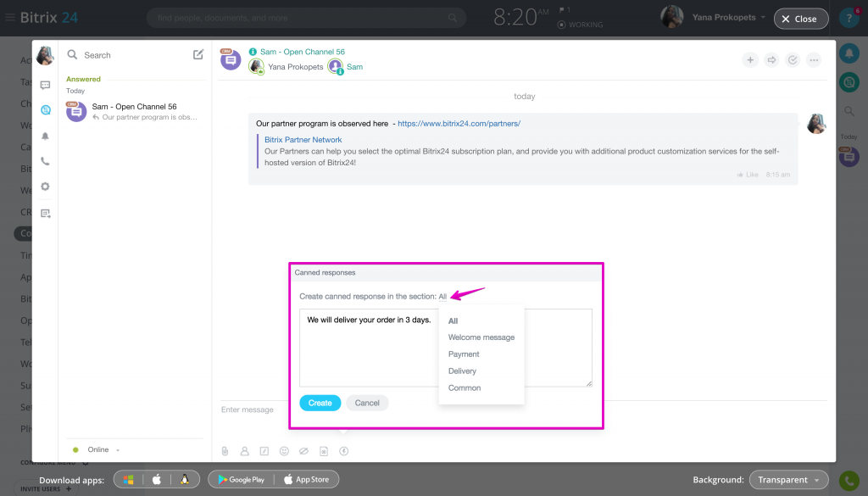
Task: Click the WORKING workday status
Action: pyautogui.click(x=580, y=25)
